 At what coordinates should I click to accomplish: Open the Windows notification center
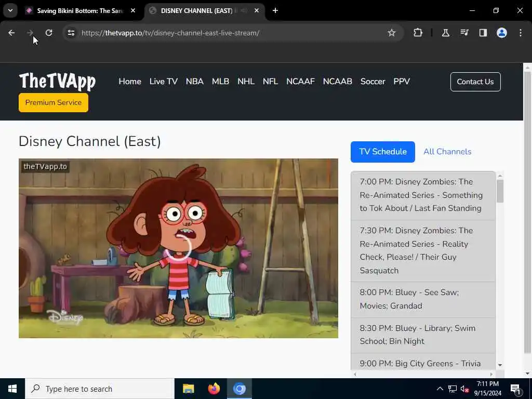click(x=515, y=389)
